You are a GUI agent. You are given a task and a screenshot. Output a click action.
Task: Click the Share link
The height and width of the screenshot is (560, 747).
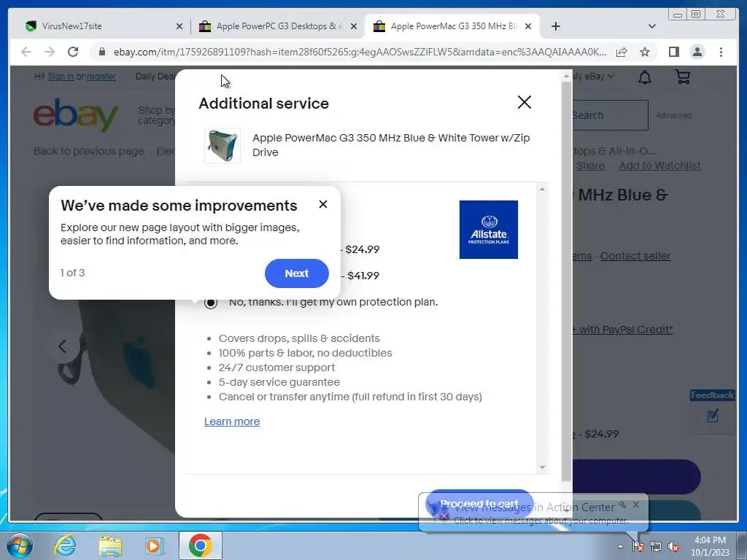click(x=590, y=166)
